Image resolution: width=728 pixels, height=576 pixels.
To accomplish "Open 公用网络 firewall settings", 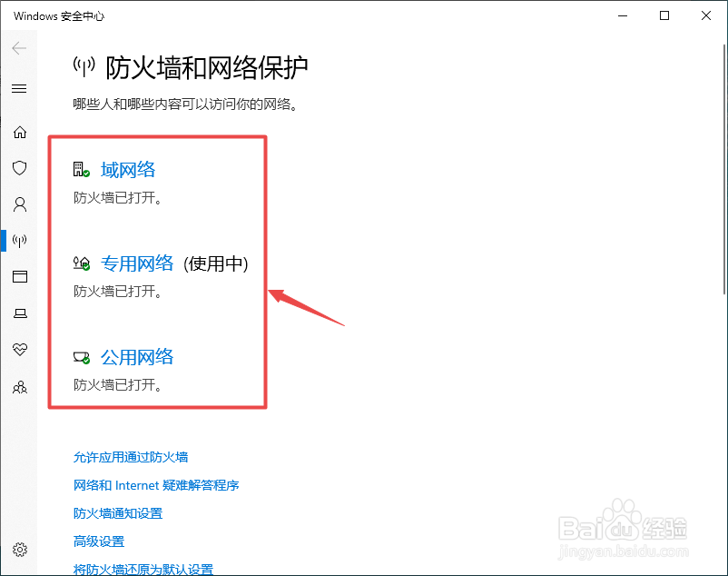I will pos(137,357).
